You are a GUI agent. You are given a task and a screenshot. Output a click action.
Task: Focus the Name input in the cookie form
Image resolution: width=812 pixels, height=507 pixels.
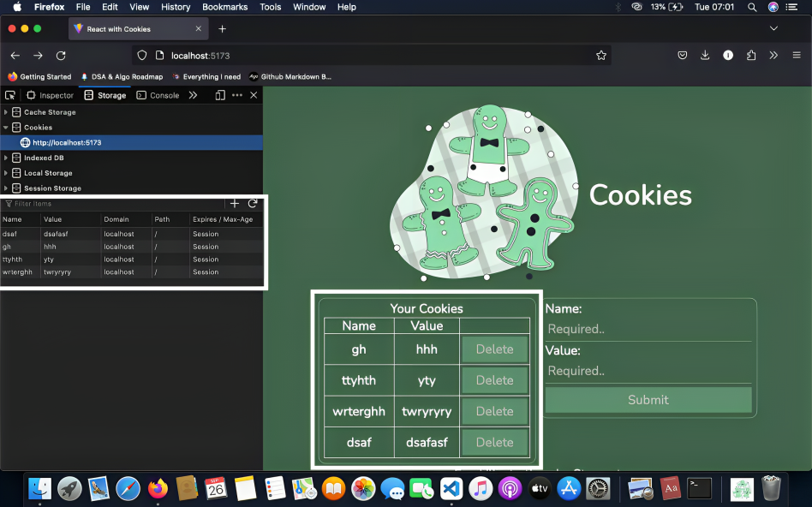click(648, 328)
